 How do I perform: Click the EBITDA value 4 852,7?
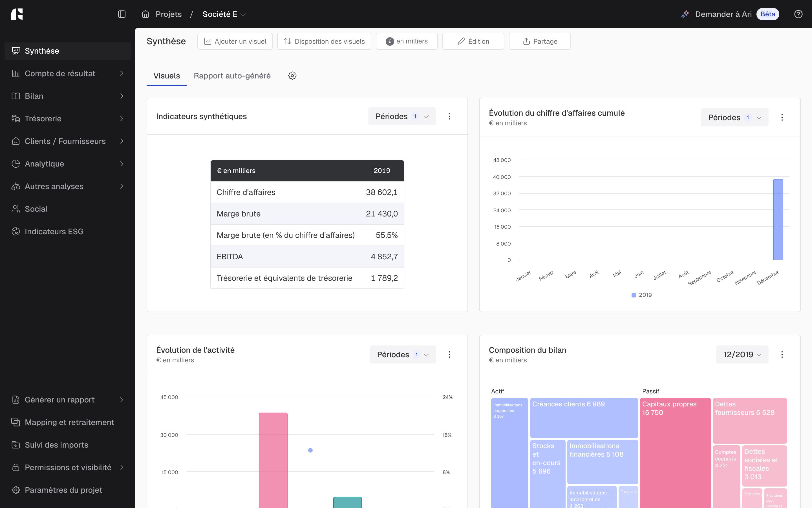click(384, 257)
